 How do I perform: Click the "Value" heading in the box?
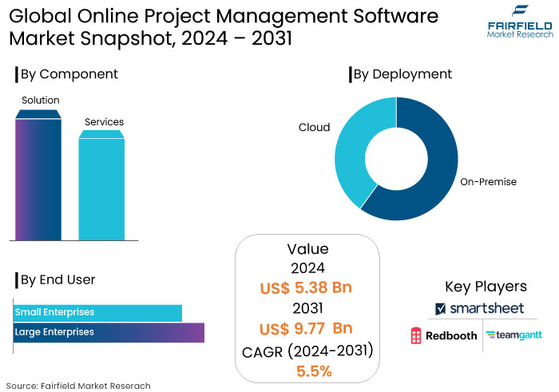[x=307, y=249]
